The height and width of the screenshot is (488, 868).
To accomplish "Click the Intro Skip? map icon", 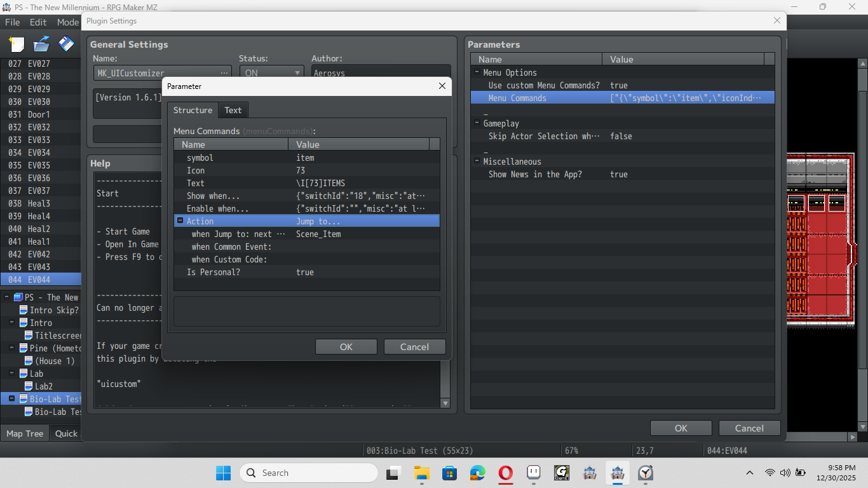I will click(x=24, y=310).
